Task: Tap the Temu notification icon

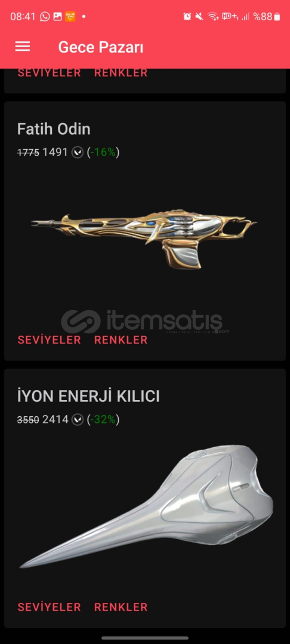Action: (x=70, y=17)
